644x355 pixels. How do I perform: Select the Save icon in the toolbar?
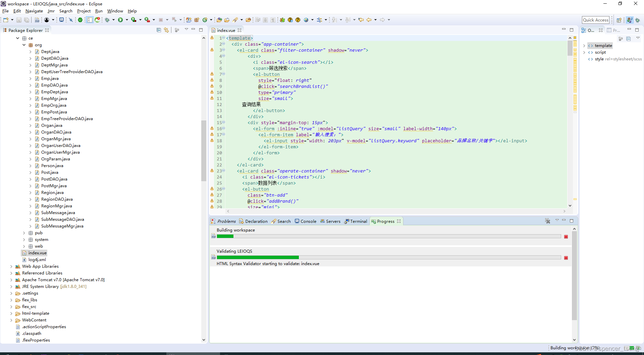[19, 20]
